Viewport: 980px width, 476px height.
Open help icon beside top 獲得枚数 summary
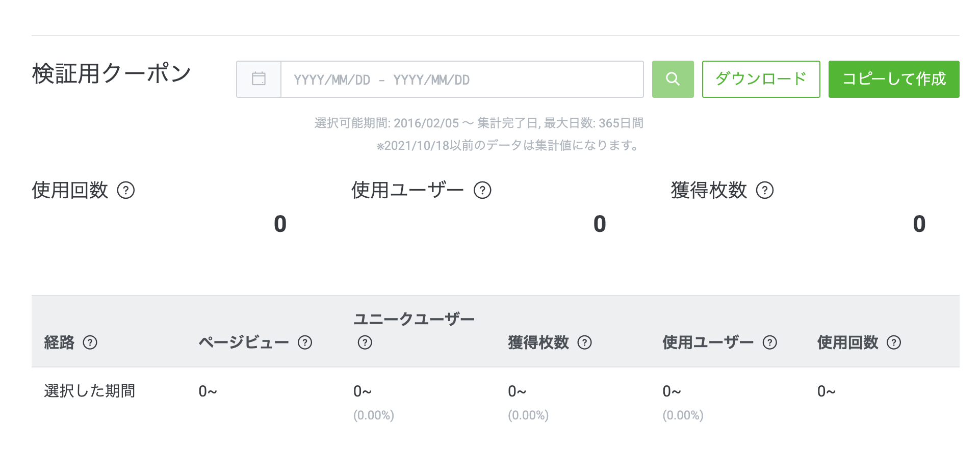[x=765, y=190]
